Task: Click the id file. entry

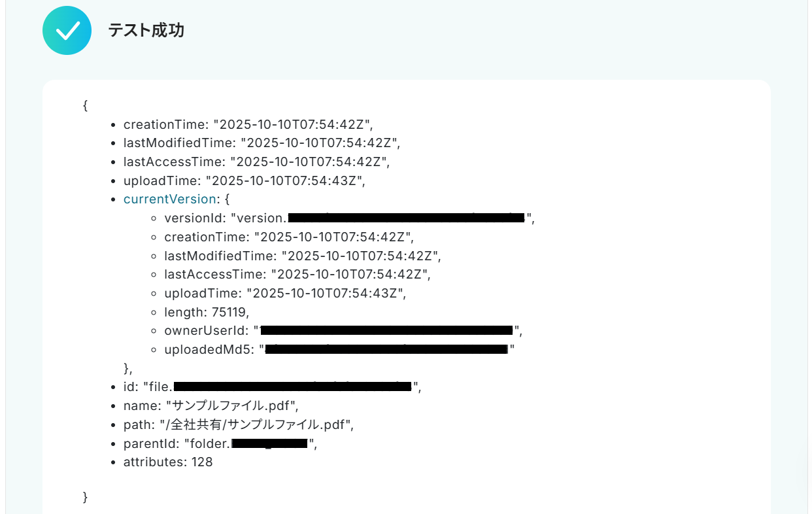Action: (272, 387)
